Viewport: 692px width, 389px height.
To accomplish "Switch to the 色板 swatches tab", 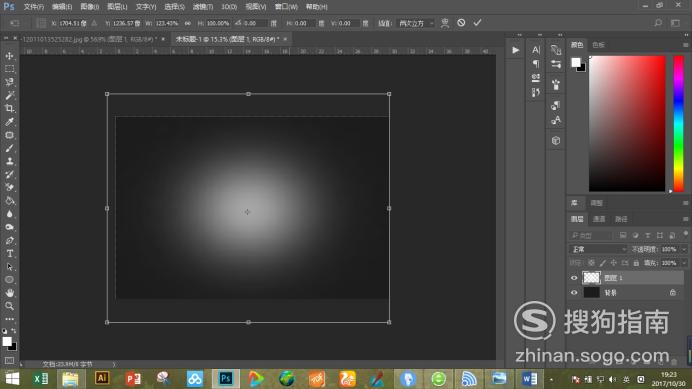I will tap(598, 45).
